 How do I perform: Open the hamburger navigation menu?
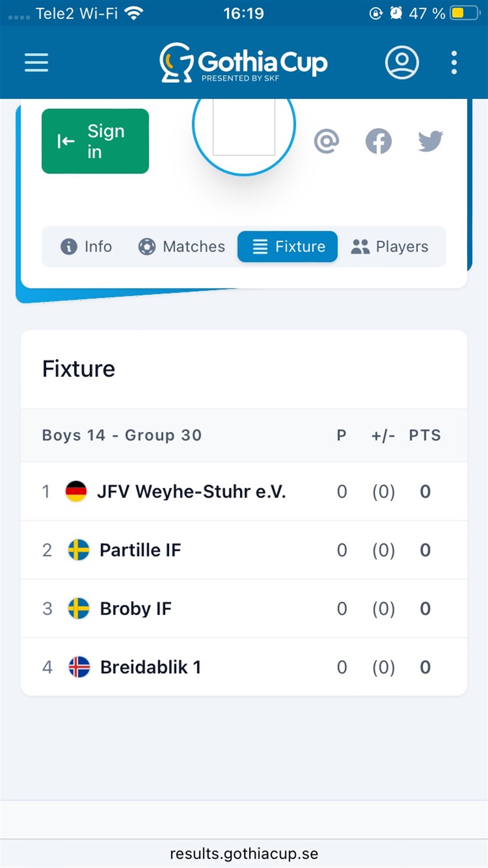click(x=37, y=62)
